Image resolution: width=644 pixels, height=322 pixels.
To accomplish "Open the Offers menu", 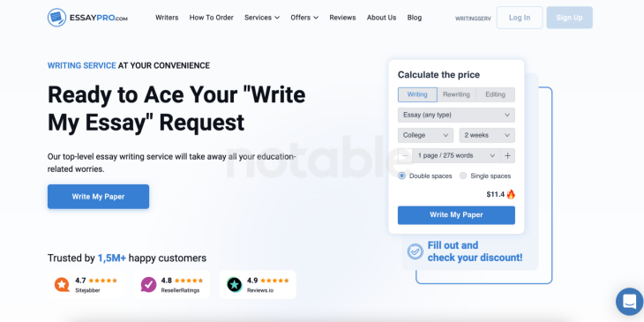I will point(304,18).
